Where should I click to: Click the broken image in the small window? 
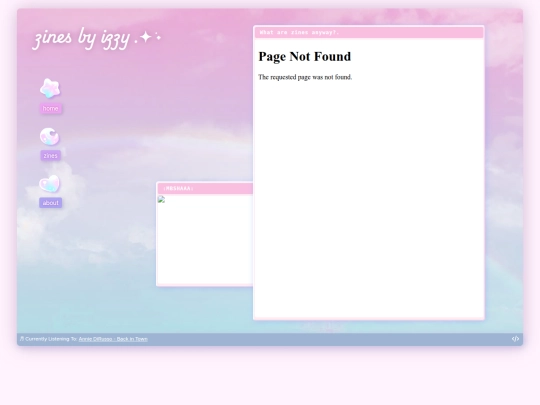click(162, 199)
